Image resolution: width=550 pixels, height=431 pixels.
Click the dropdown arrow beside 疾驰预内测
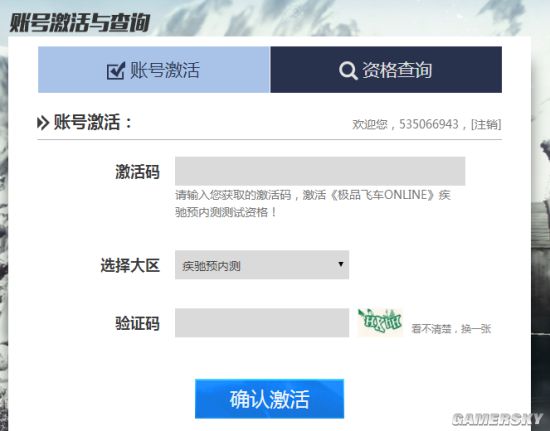(x=341, y=264)
